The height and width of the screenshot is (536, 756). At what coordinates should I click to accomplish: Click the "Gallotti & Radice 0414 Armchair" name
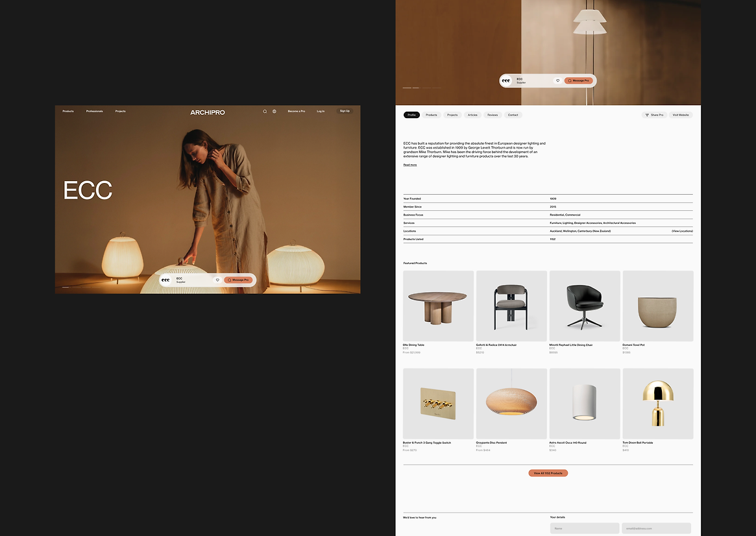pyautogui.click(x=496, y=345)
